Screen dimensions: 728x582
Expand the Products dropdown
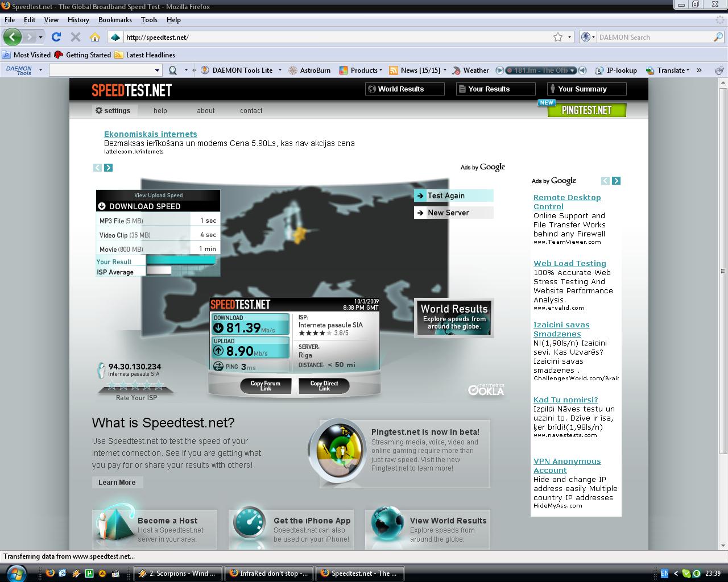pos(380,70)
